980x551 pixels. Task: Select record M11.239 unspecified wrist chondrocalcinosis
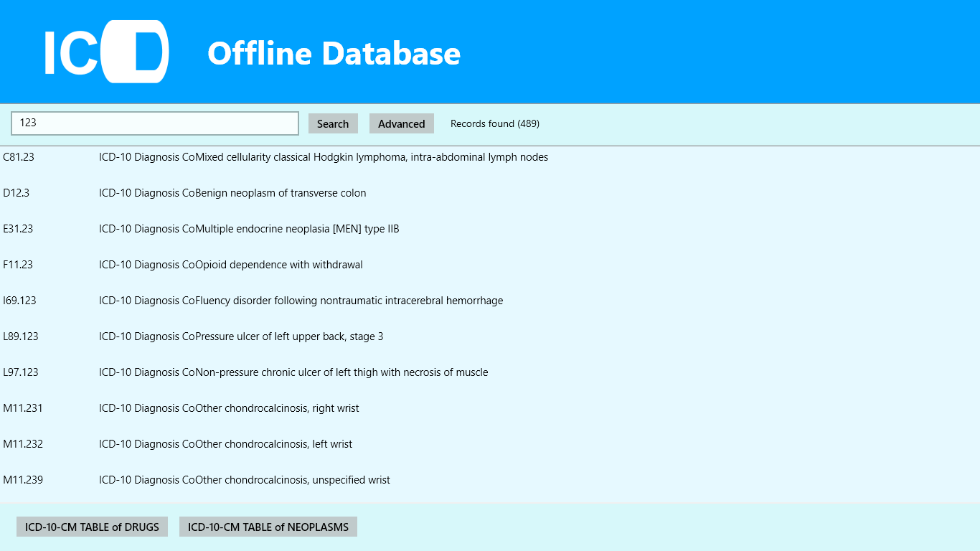click(245, 479)
